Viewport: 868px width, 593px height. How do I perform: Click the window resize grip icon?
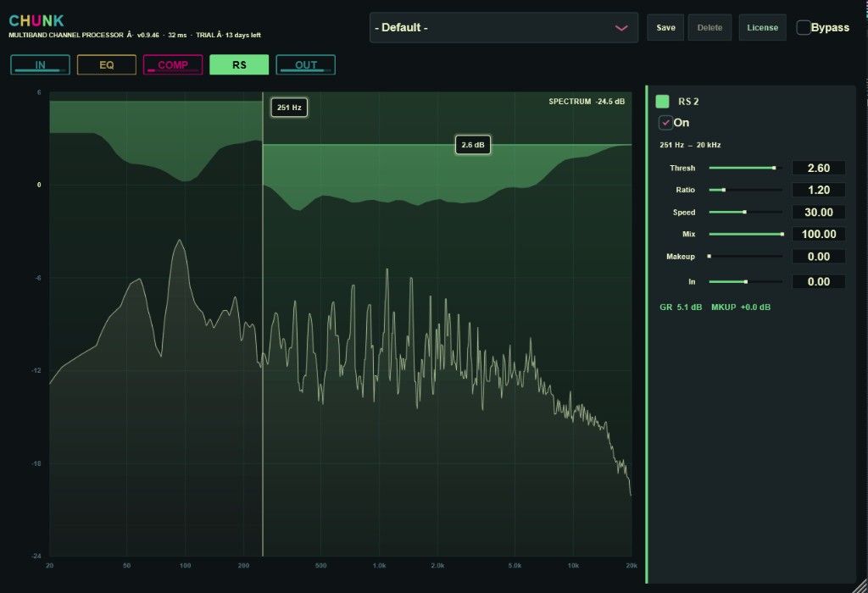click(x=860, y=585)
